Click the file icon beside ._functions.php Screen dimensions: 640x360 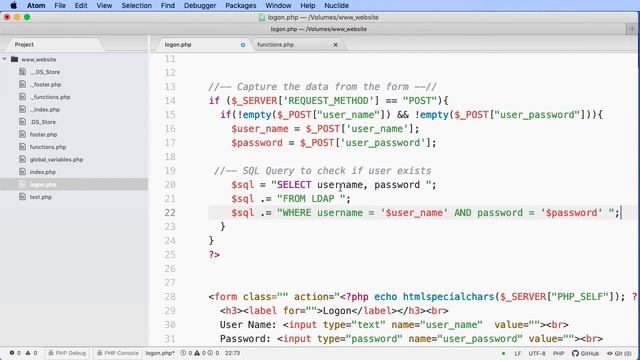pos(22,97)
